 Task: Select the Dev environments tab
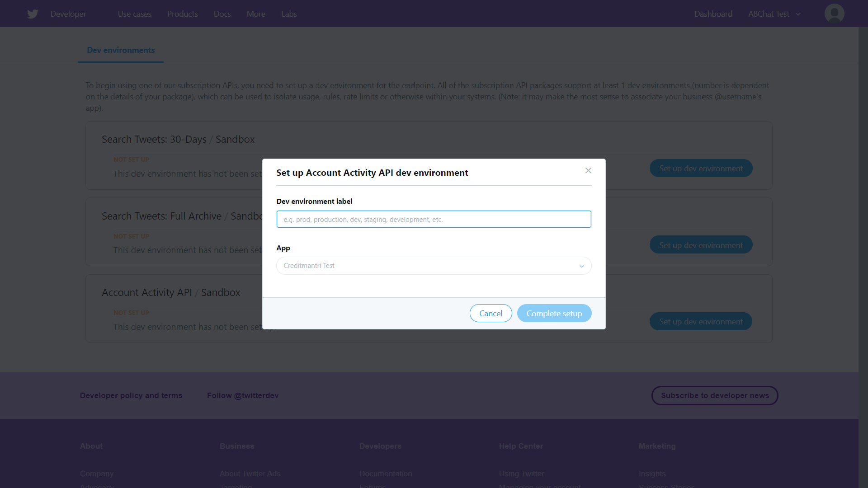(x=121, y=50)
